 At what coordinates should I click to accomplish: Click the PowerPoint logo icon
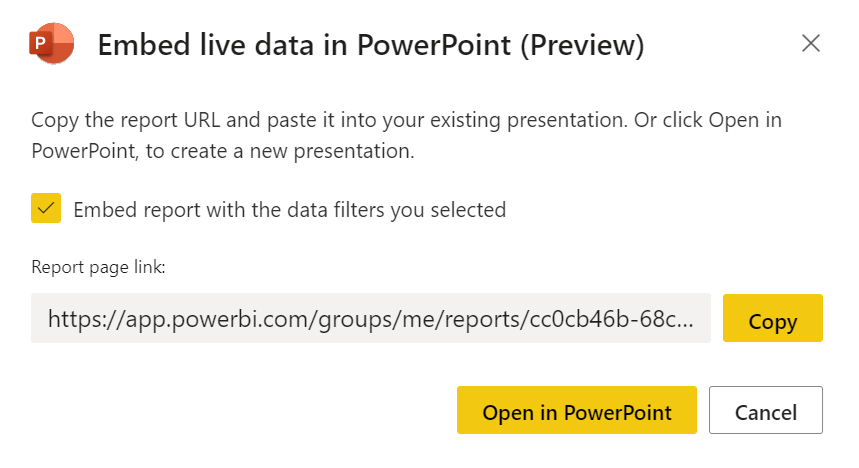51,43
